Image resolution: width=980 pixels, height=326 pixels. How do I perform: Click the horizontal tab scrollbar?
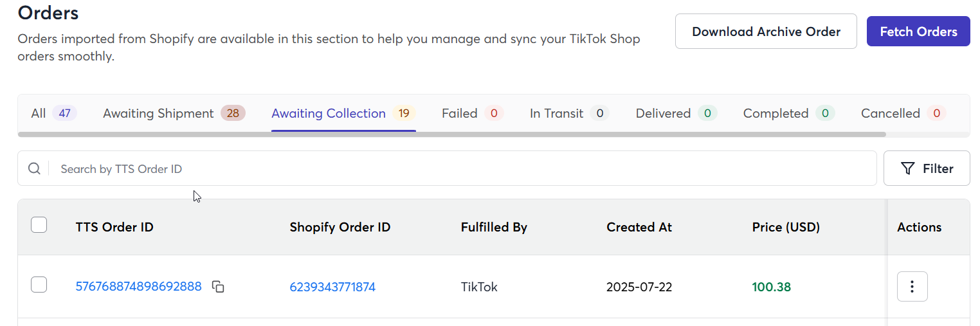pyautogui.click(x=452, y=134)
